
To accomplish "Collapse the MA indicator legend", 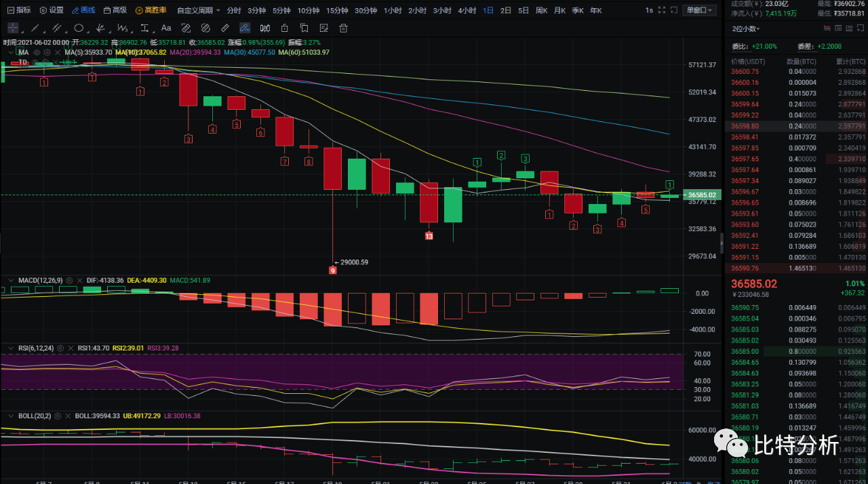I will pyautogui.click(x=11, y=52).
